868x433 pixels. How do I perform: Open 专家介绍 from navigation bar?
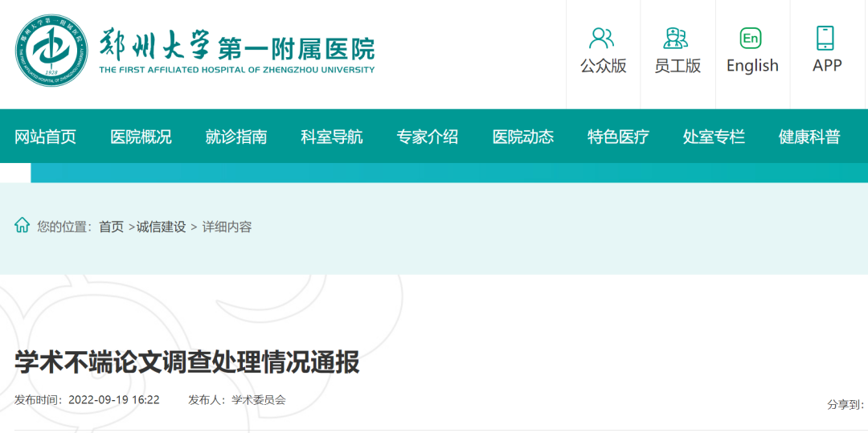coord(428,137)
